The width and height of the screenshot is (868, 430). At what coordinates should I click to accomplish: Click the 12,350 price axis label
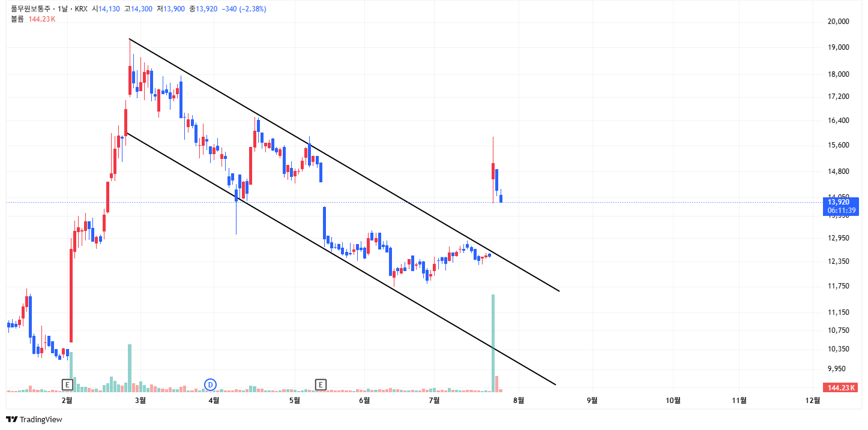[838, 261]
